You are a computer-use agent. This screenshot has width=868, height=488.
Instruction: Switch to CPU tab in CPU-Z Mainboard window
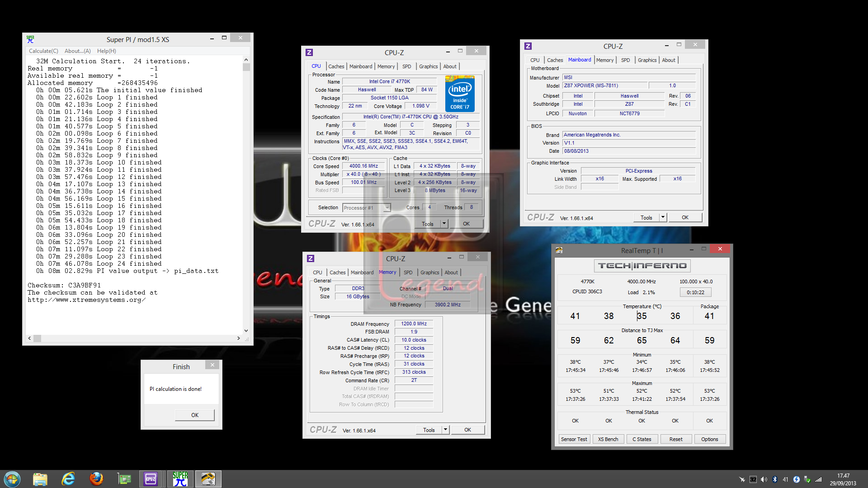[535, 60]
